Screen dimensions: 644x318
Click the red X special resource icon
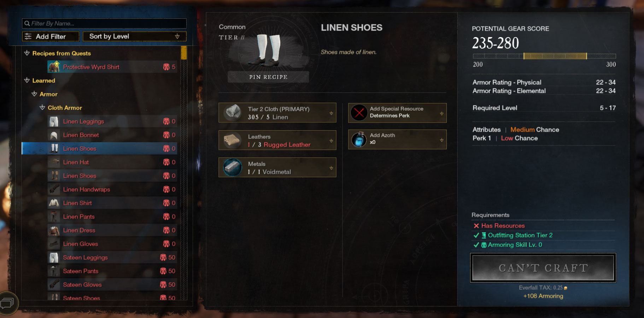click(359, 113)
